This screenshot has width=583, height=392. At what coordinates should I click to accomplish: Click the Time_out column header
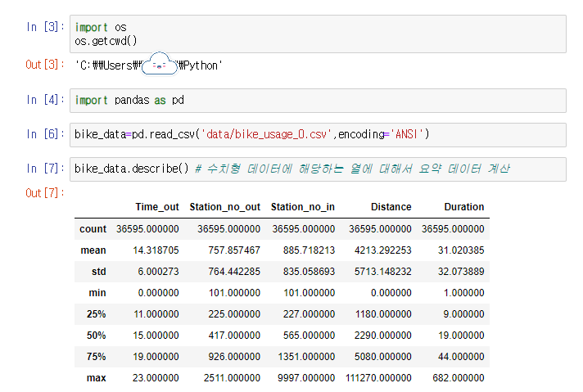tap(157, 207)
